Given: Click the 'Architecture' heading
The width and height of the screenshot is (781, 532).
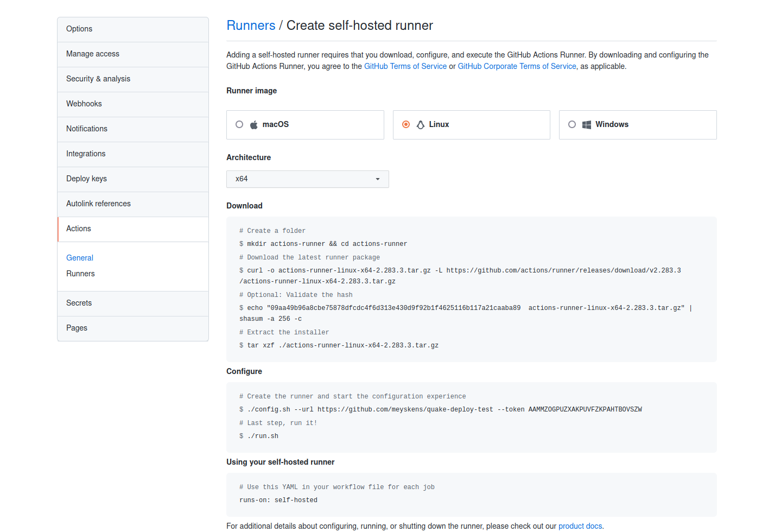Looking at the screenshot, I should click(x=249, y=157).
